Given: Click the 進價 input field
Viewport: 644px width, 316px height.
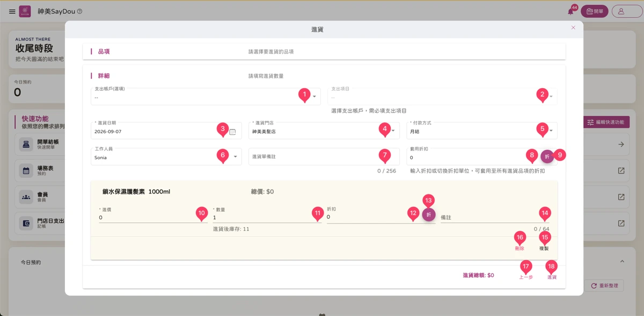Looking at the screenshot, I should point(153,217).
